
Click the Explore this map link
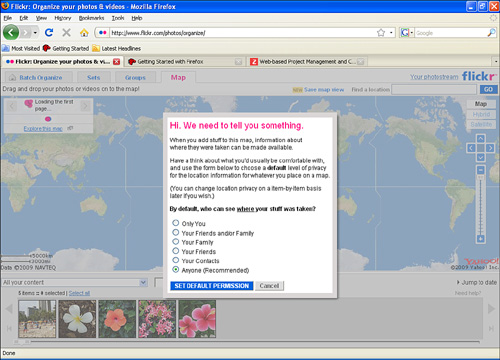point(43,129)
